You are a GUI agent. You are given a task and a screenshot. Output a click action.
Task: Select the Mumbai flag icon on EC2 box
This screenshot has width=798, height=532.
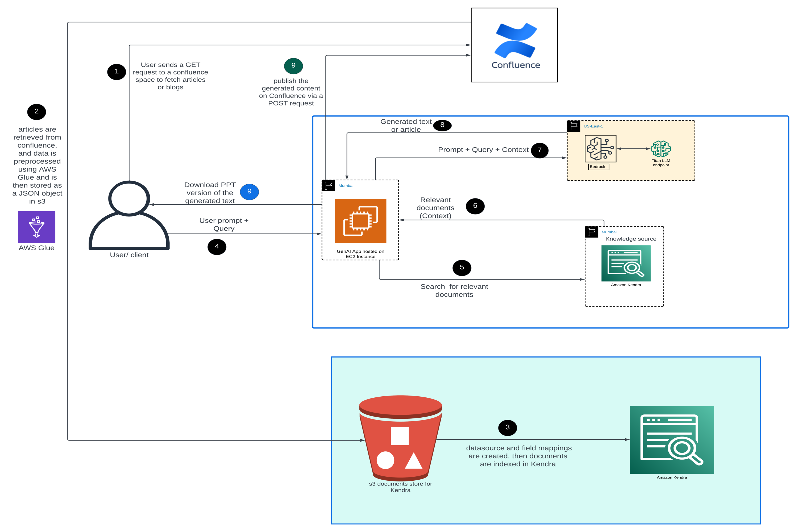point(328,186)
